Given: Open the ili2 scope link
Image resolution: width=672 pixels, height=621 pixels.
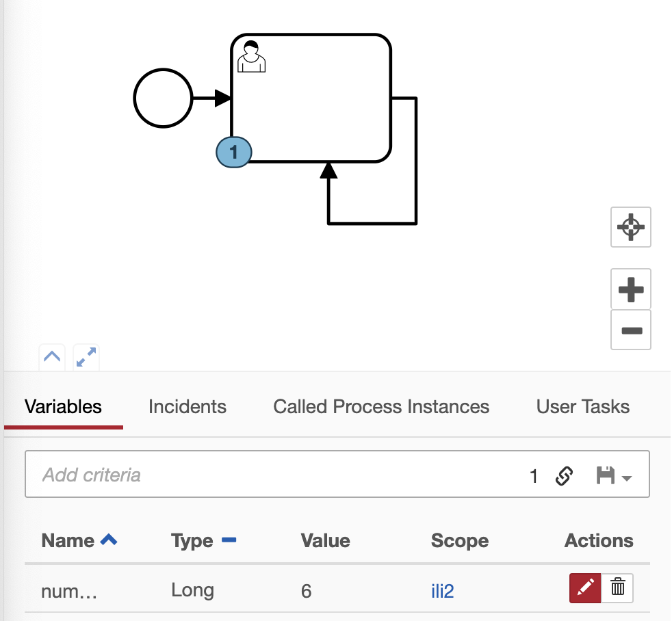Looking at the screenshot, I should click(442, 590).
